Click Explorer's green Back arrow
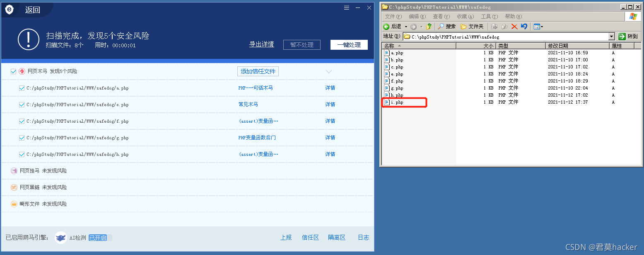 pyautogui.click(x=386, y=27)
